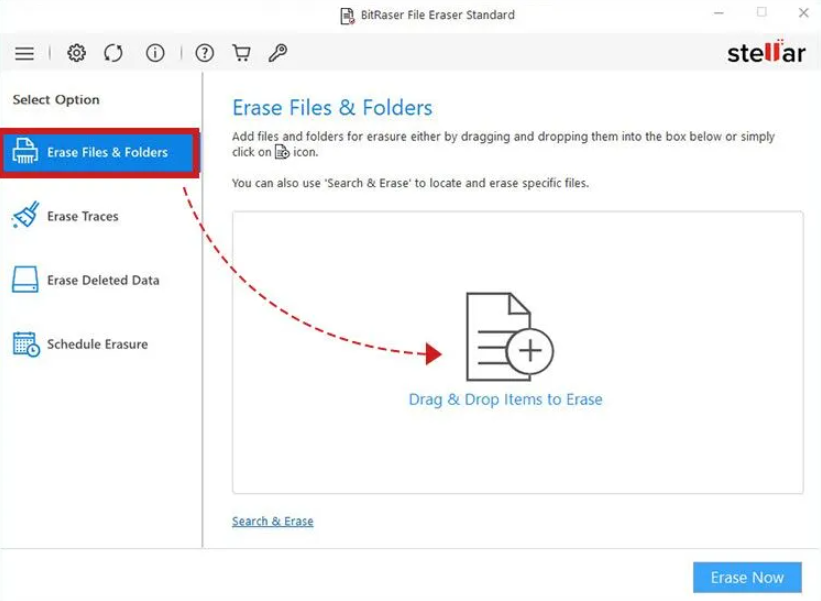Click the small add-file icon in description
This screenshot has width=821, height=601.
(282, 152)
